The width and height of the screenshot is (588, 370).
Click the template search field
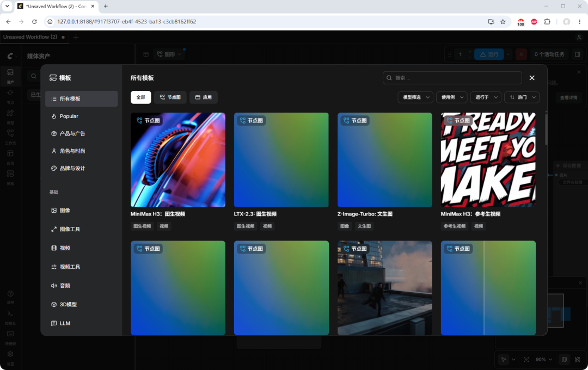452,78
